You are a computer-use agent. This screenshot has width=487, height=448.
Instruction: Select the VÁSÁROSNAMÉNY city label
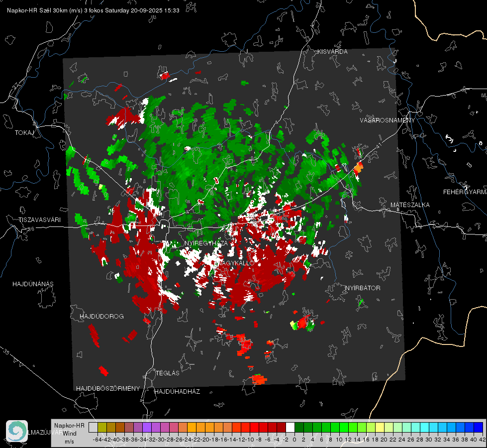388,120
